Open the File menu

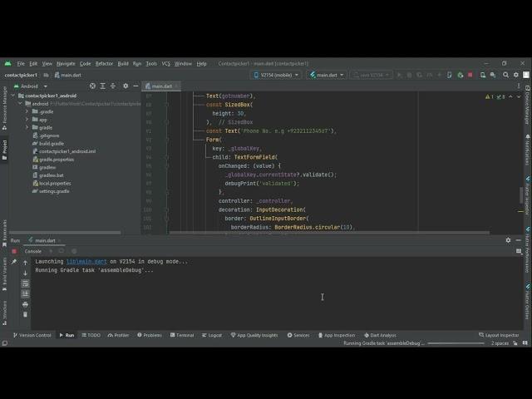point(21,63)
